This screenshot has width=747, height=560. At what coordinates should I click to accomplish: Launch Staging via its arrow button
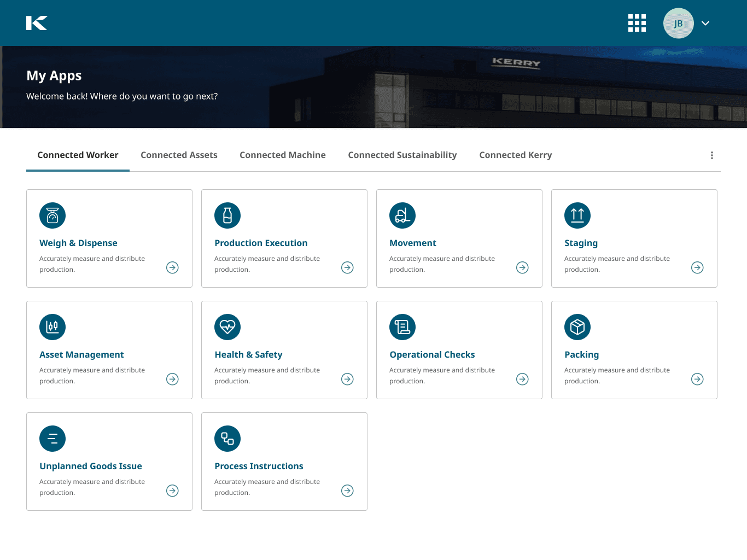697,267
